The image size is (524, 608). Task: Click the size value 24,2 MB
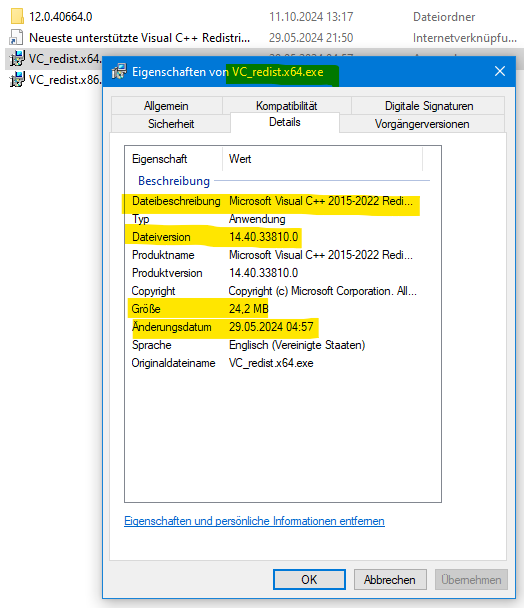pos(249,309)
